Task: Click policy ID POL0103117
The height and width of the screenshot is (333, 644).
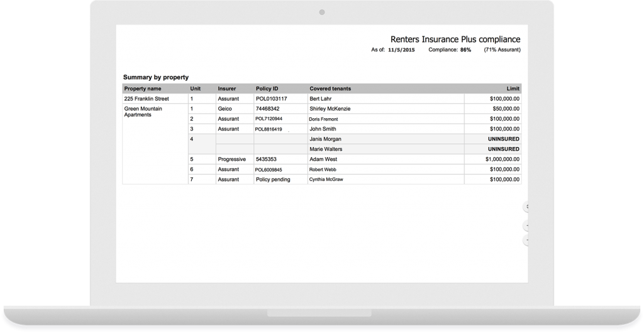Action: click(x=272, y=99)
